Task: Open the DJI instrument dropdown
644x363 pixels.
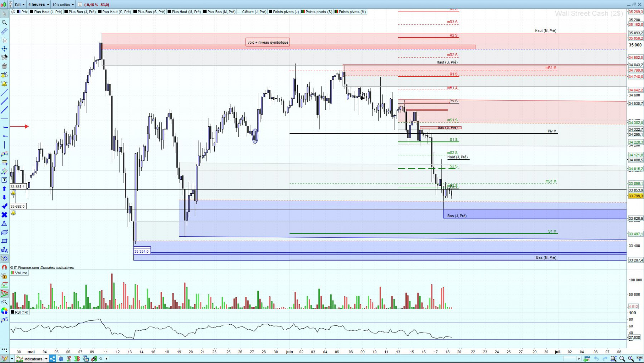Action: point(20,5)
